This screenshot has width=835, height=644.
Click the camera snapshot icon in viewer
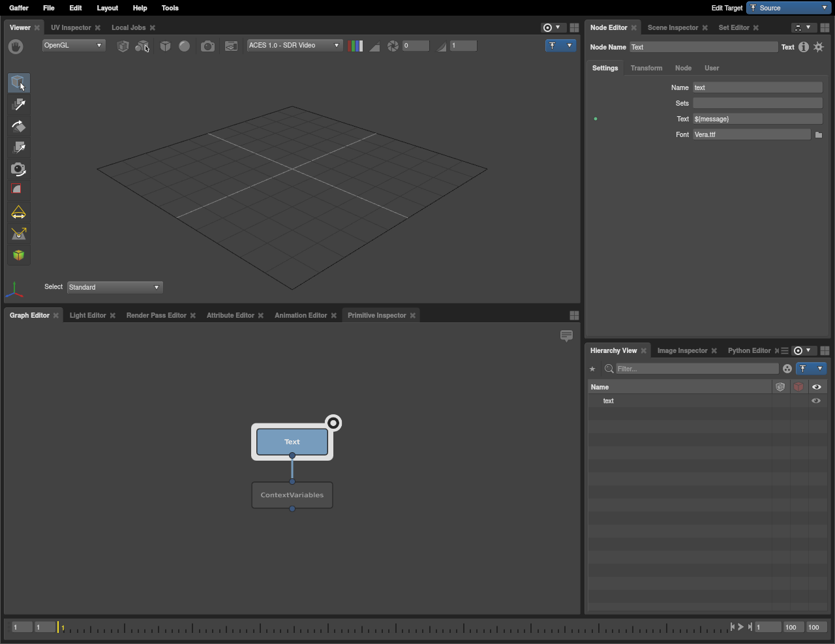click(207, 46)
